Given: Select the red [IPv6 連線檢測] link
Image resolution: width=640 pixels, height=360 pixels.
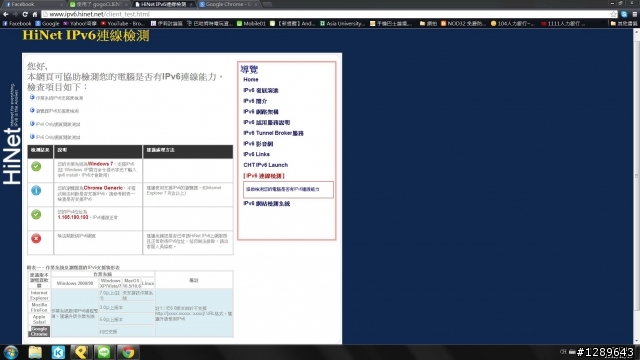Looking at the screenshot, I should click(264, 176).
